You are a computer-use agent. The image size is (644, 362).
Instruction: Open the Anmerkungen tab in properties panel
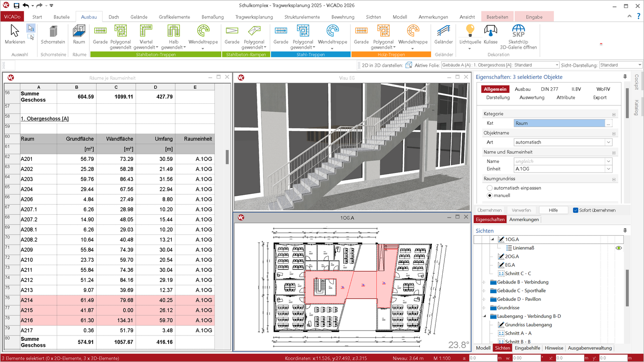tap(524, 220)
